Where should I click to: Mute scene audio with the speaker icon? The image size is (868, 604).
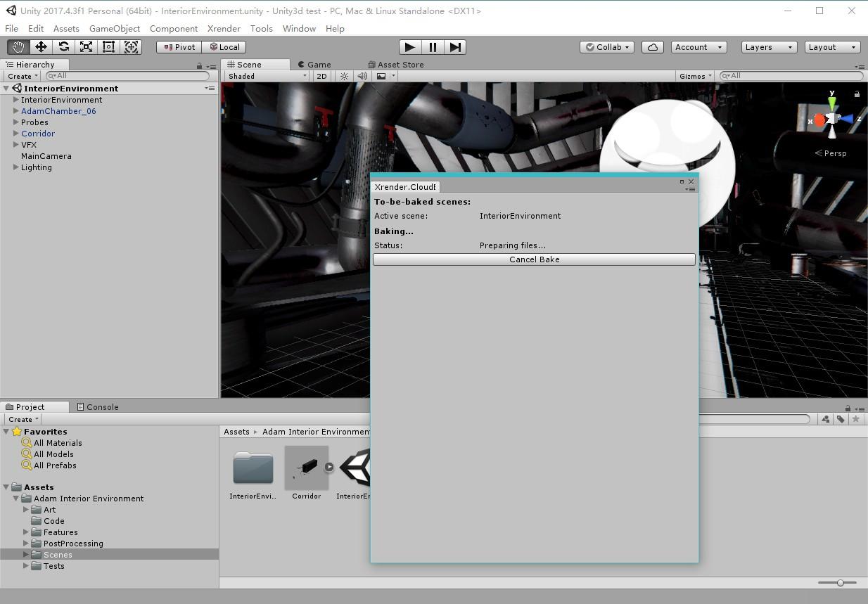361,76
